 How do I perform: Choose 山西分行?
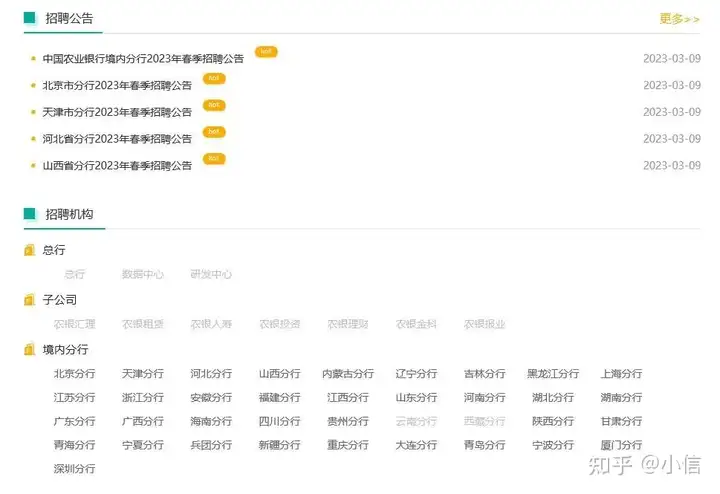coord(280,374)
